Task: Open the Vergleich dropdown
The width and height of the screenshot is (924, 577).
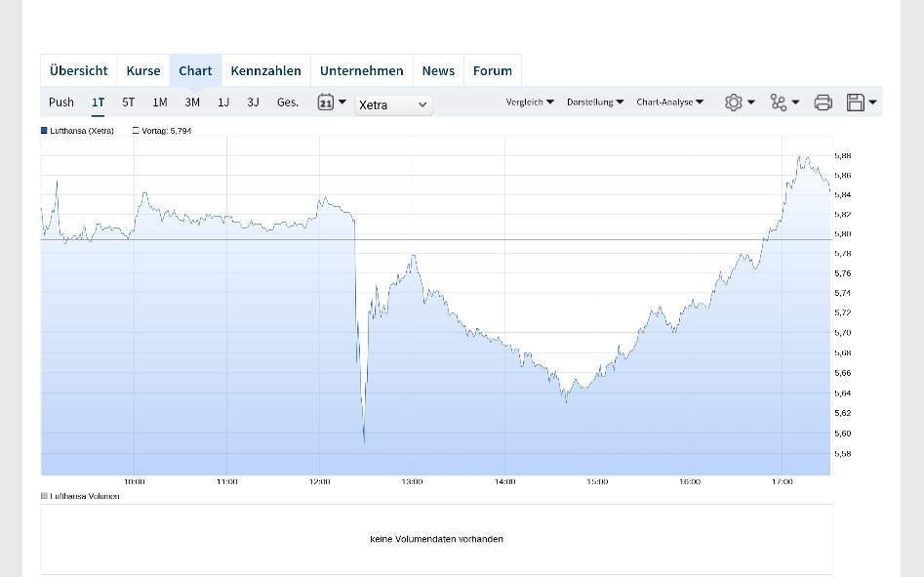Action: pos(530,103)
